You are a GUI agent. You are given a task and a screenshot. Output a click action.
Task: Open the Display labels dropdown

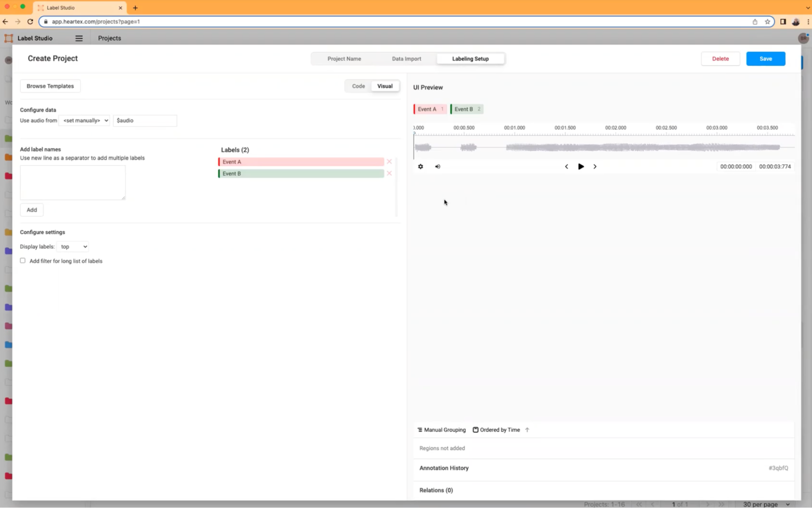coord(73,246)
